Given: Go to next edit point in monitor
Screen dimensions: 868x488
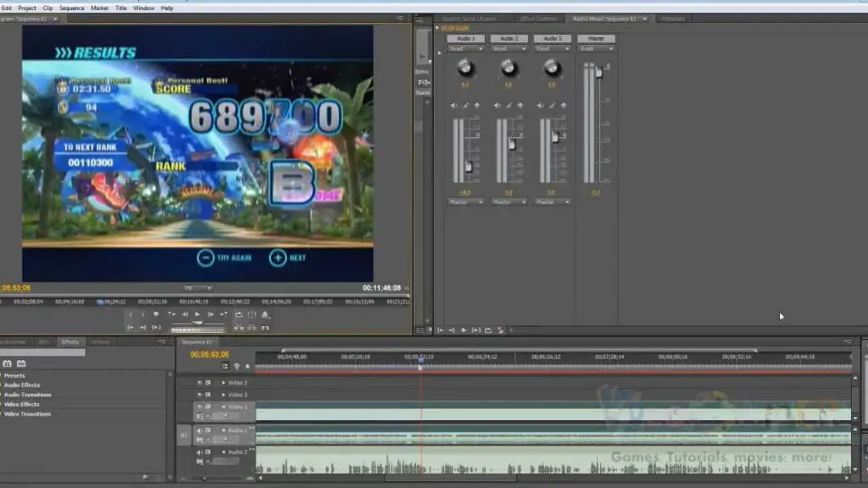Looking at the screenshot, I should pyautogui.click(x=223, y=314).
